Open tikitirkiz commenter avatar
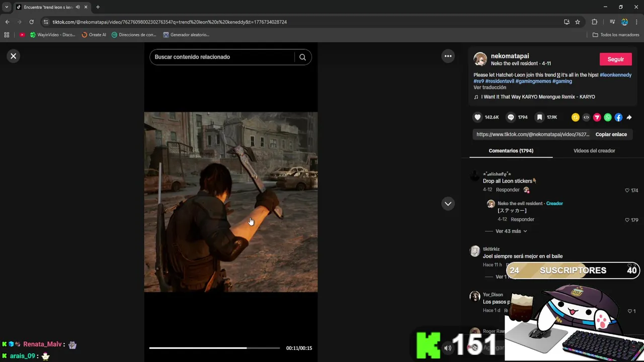This screenshot has width=644, height=362. [x=475, y=251]
